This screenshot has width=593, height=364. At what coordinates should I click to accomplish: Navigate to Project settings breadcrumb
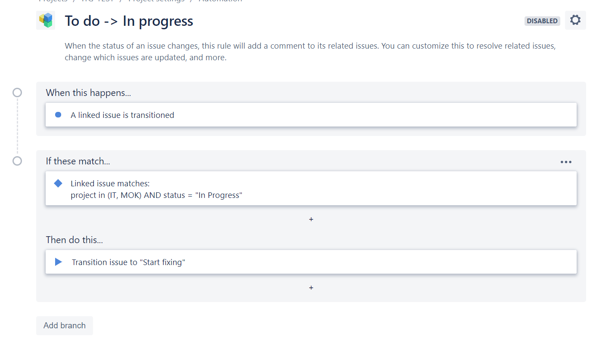pyautogui.click(x=156, y=1)
